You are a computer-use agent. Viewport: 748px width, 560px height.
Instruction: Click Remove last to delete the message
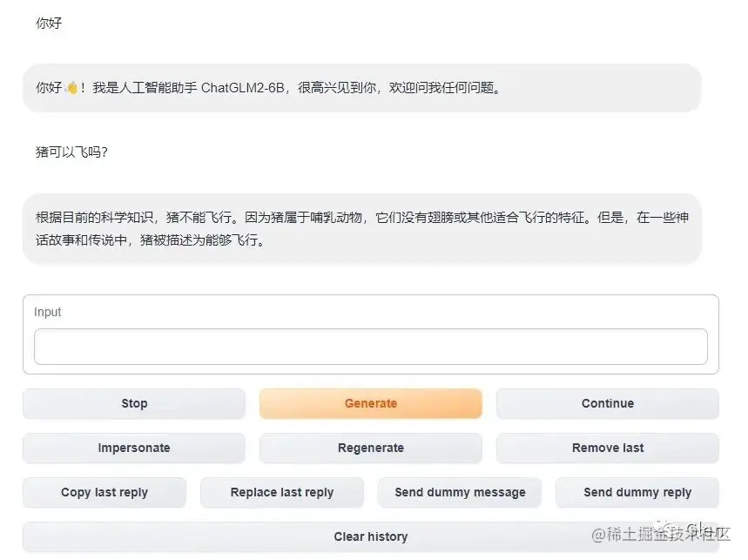click(607, 448)
